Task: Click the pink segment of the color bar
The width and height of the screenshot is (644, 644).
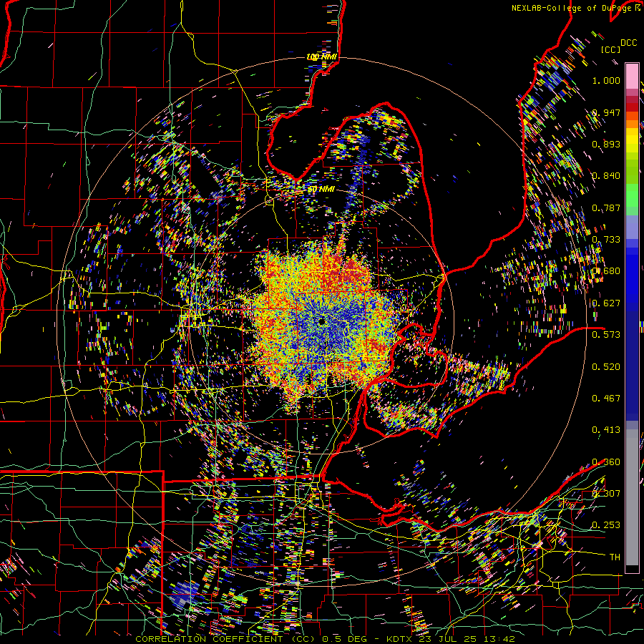Action: pyautogui.click(x=632, y=76)
